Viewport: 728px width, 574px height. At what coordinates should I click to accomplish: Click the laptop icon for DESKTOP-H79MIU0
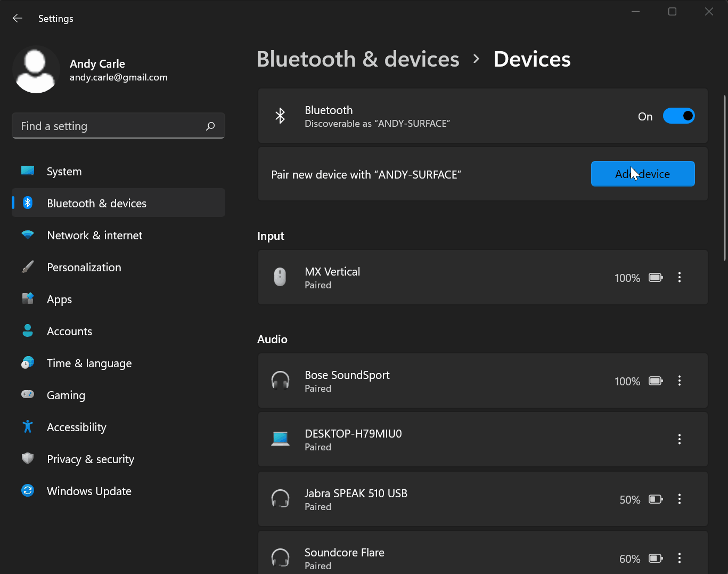tap(281, 439)
